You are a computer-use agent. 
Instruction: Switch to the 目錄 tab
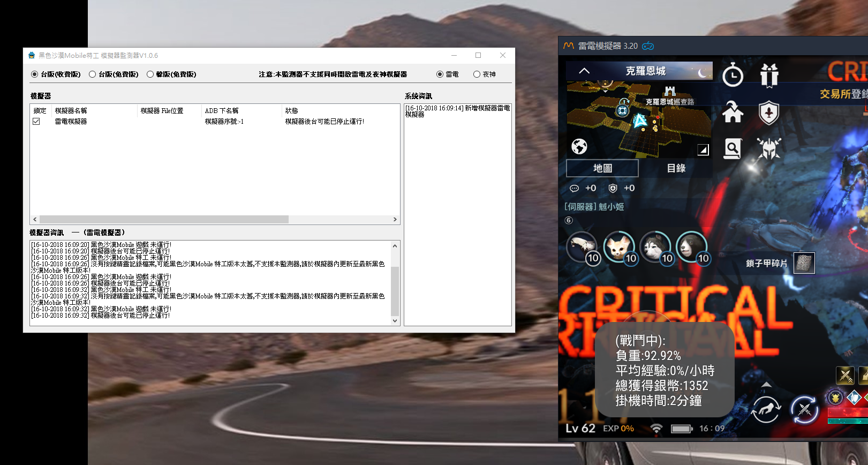[676, 168]
